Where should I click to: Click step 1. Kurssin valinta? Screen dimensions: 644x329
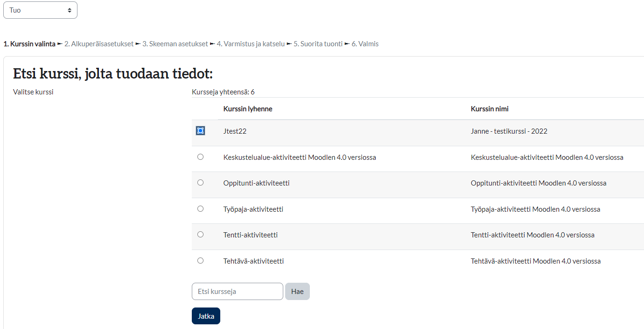[29, 44]
